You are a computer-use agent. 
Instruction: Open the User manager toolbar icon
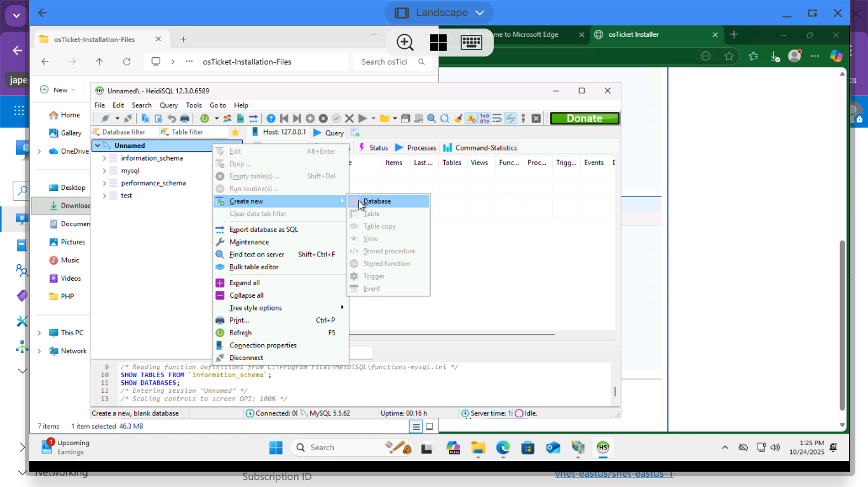227,118
